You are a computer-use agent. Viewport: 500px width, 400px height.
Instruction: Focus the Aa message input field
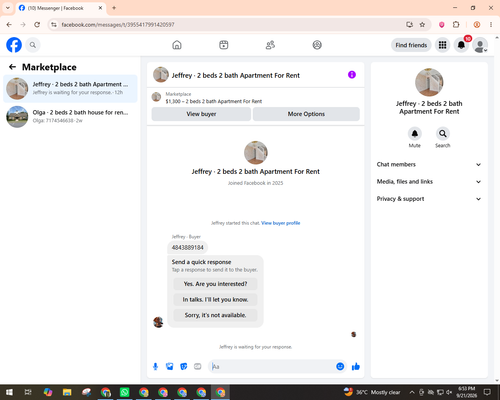(273, 367)
